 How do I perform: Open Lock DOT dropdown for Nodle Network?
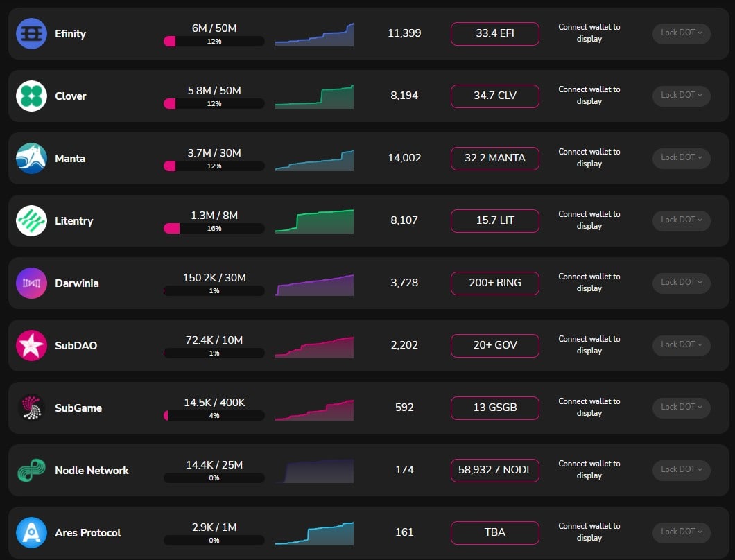click(x=681, y=470)
